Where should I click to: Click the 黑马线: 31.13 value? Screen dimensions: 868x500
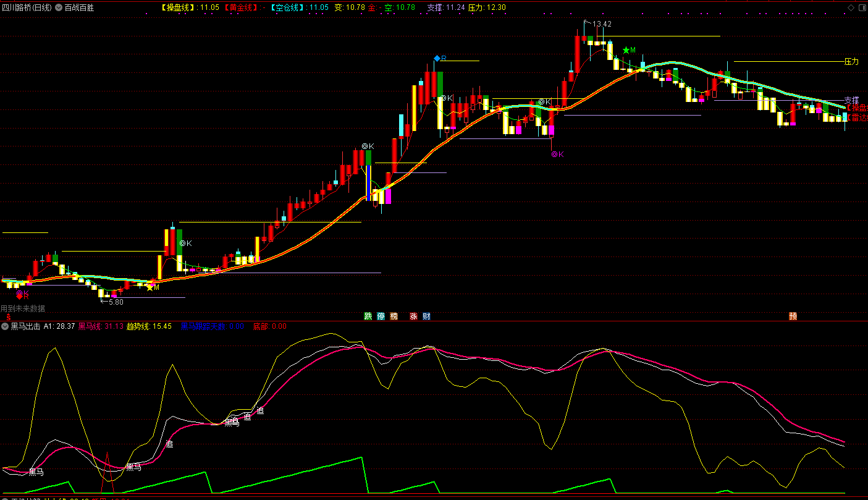[101, 326]
